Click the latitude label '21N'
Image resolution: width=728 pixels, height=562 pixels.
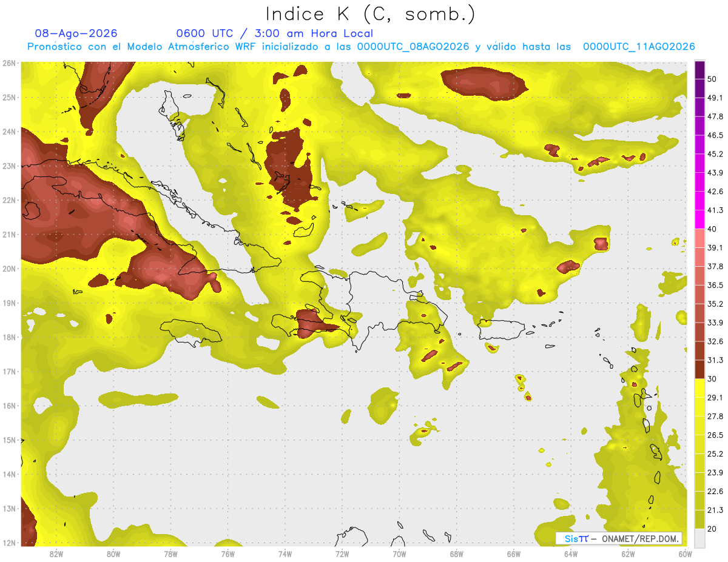point(9,235)
